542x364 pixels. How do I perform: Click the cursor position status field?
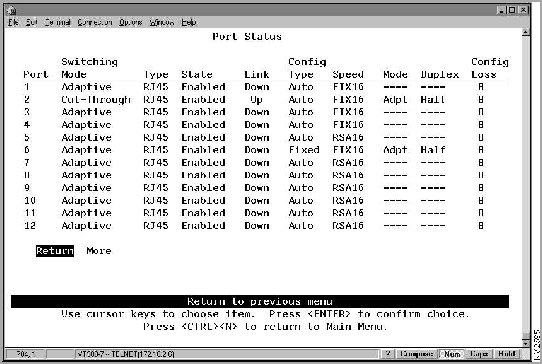coord(25,354)
